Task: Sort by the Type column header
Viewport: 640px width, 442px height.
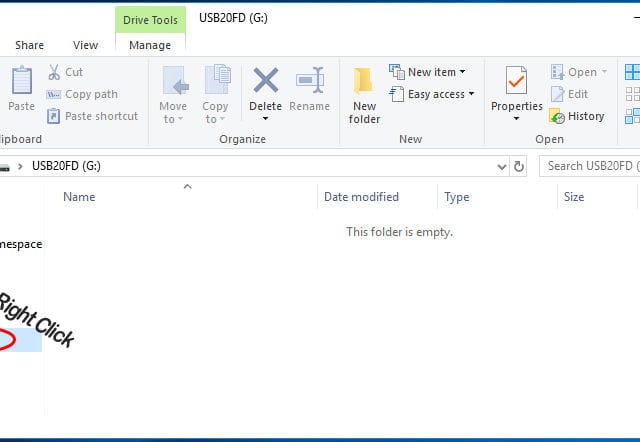Action: (x=457, y=197)
